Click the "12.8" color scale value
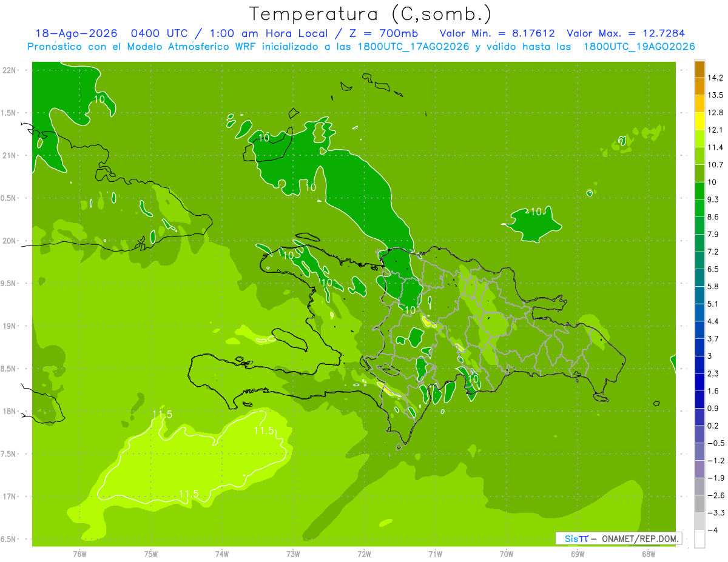This screenshot has height=562, width=728. click(716, 113)
